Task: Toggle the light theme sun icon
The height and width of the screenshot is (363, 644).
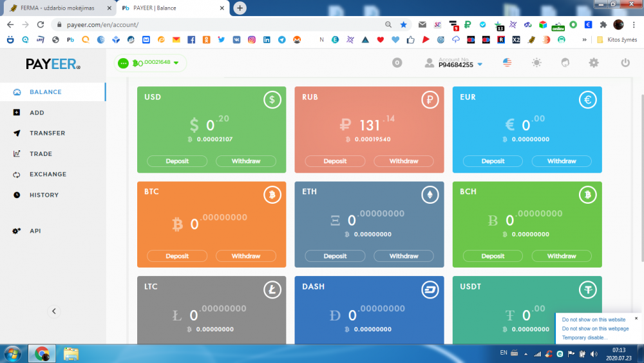Action: (536, 63)
